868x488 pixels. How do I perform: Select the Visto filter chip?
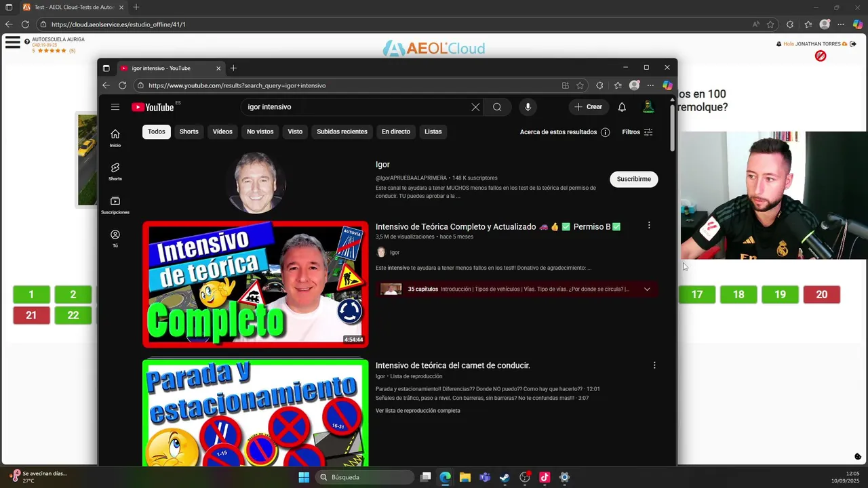(295, 131)
